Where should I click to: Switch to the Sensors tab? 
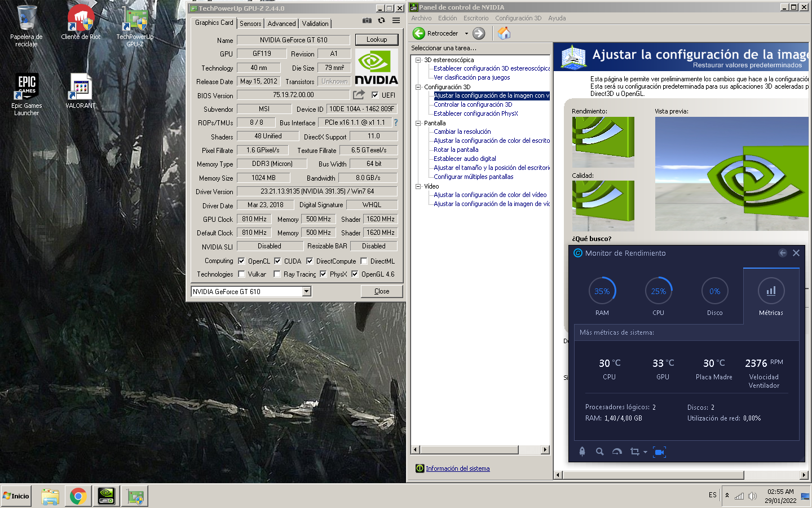(250, 24)
